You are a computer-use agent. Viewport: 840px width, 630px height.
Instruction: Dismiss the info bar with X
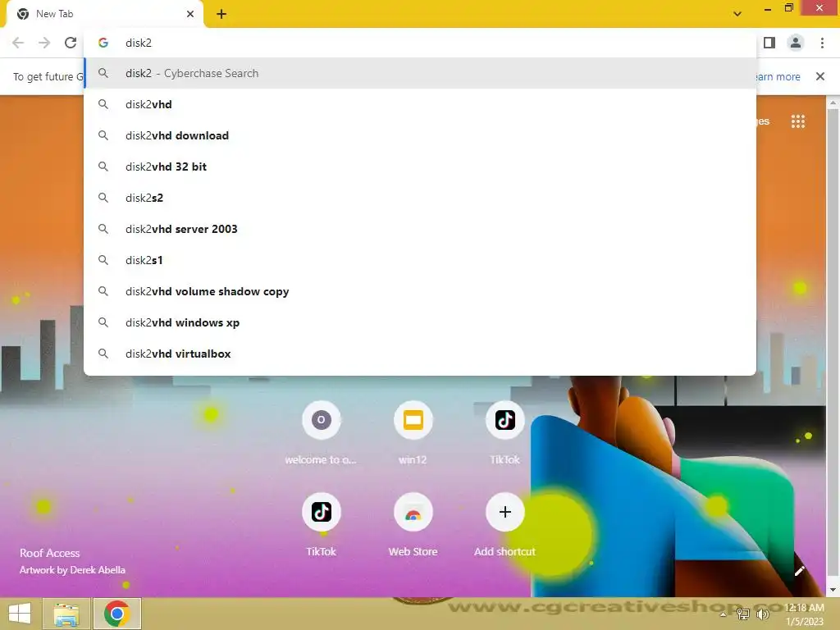tap(820, 76)
